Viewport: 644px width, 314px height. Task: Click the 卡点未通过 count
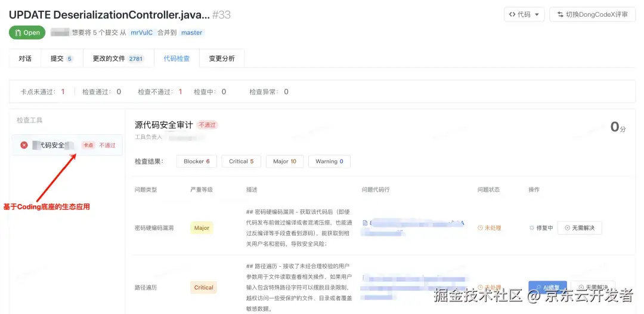coord(63,92)
